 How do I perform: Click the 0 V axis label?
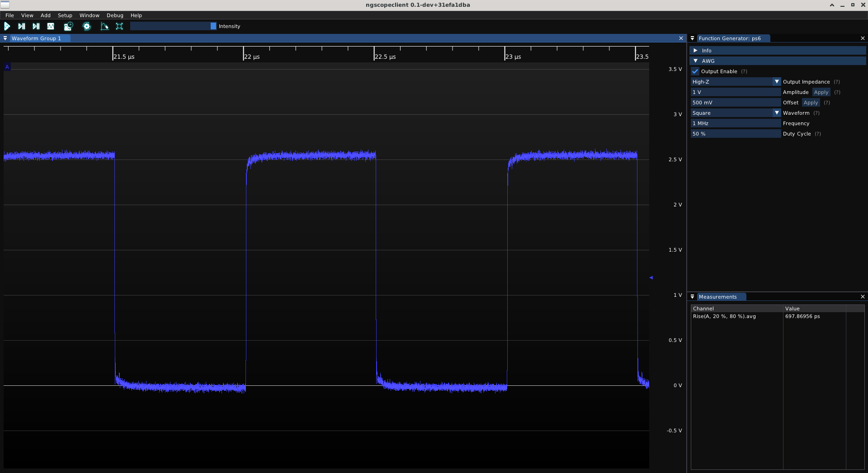click(x=678, y=385)
